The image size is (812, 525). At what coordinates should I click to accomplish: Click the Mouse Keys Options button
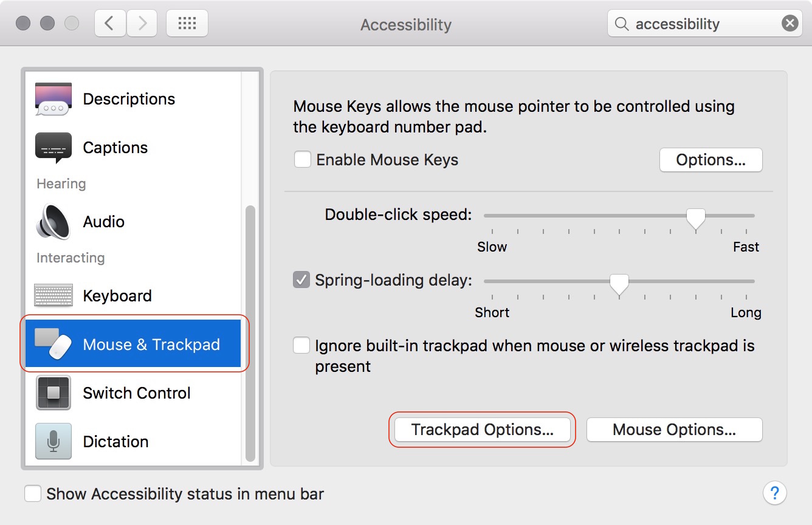710,160
